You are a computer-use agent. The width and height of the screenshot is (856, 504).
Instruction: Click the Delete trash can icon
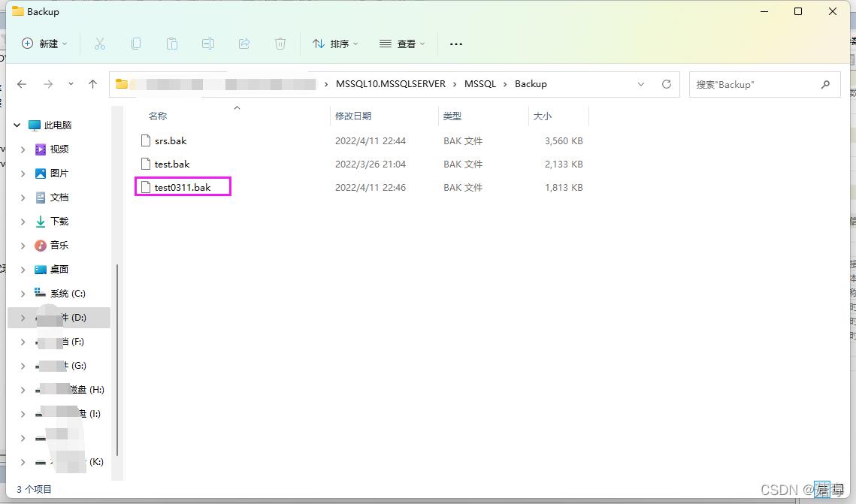(x=280, y=44)
